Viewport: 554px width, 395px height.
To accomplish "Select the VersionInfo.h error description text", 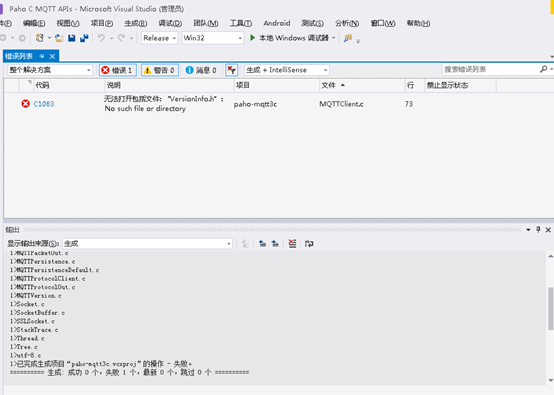I will [x=164, y=104].
